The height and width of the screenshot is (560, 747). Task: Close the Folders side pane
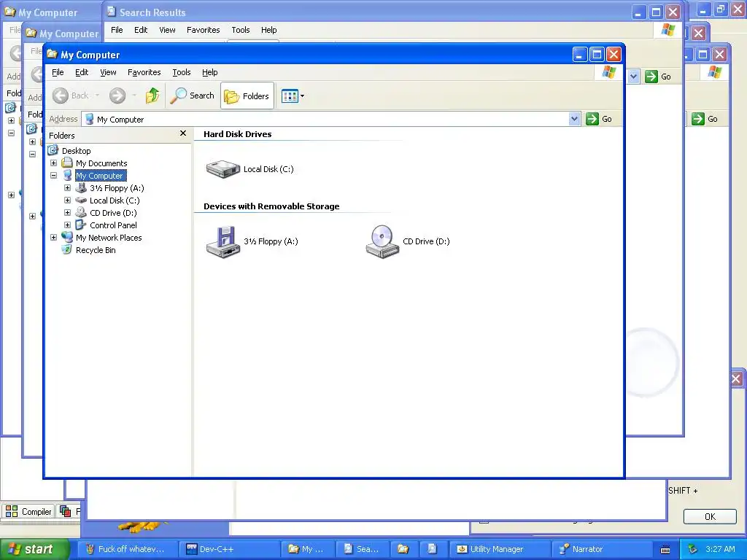tap(183, 134)
